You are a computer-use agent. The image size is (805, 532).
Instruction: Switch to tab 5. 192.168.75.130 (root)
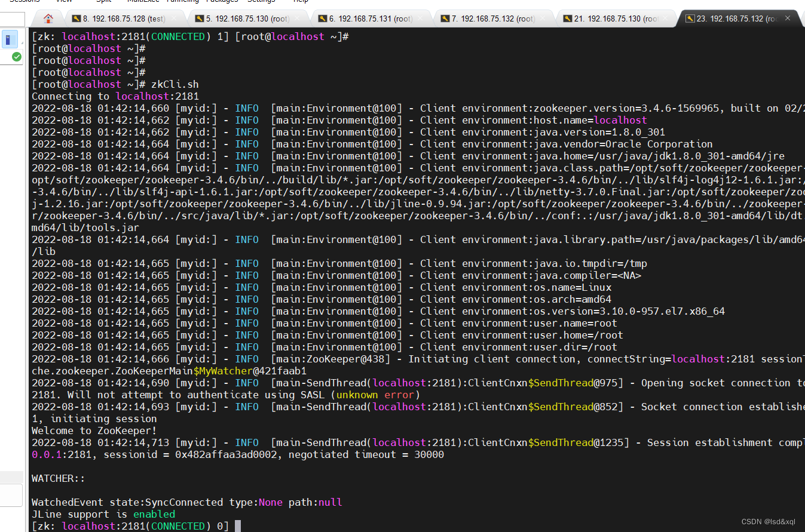(x=249, y=19)
